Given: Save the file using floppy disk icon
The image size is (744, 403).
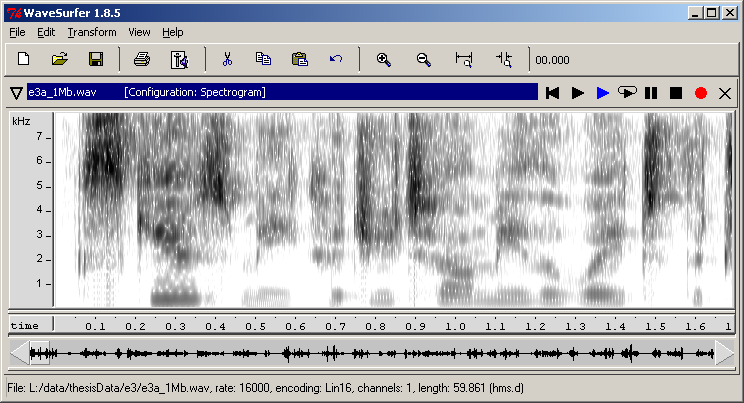Looking at the screenshot, I should tap(96, 59).
